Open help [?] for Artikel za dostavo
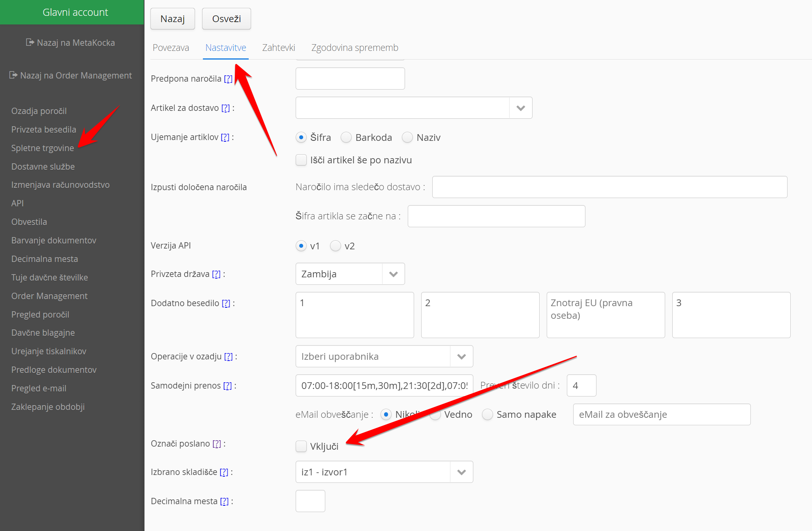This screenshot has width=812, height=531. 225,108
